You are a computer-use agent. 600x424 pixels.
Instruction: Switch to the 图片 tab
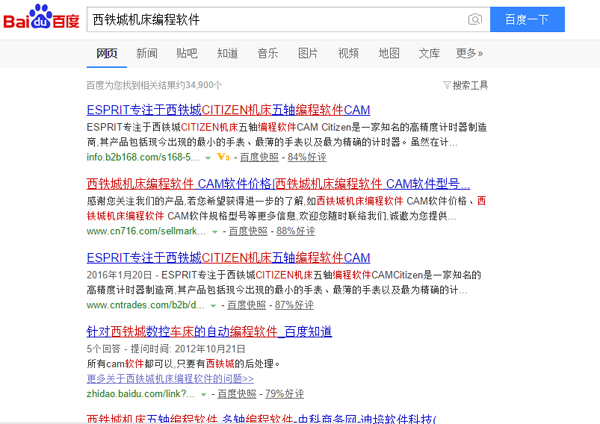point(308,53)
